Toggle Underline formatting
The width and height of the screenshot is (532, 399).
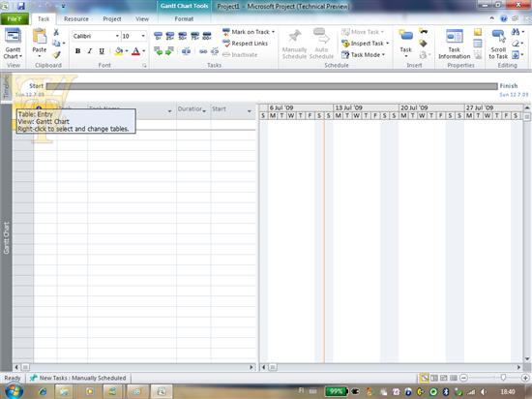102,51
